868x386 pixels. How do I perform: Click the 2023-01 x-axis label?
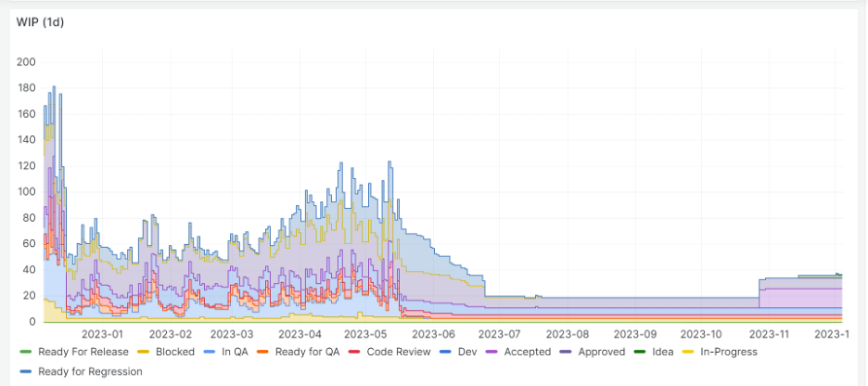(x=103, y=334)
